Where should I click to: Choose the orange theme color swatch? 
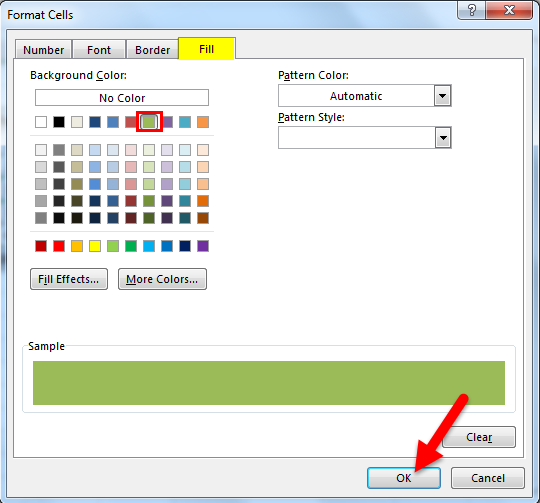(x=203, y=122)
